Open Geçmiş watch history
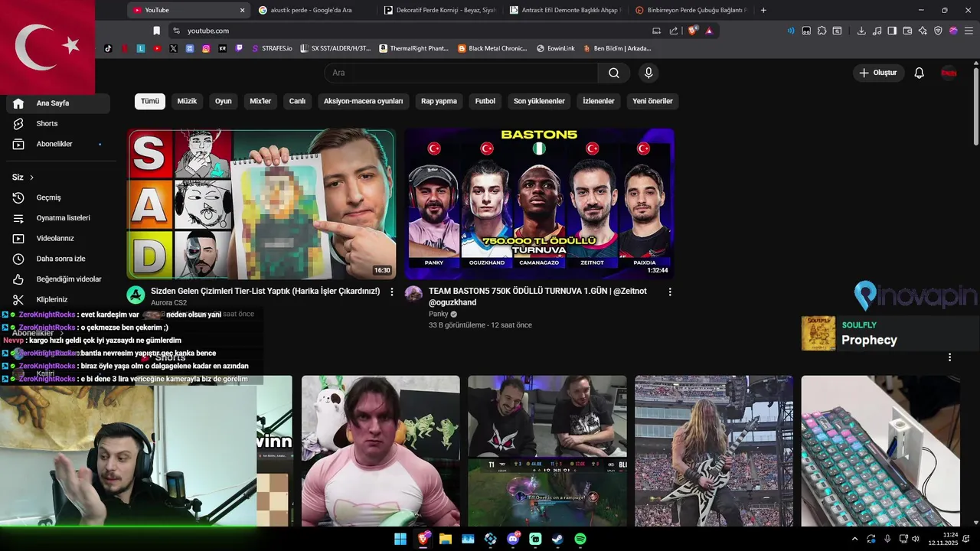The height and width of the screenshot is (551, 980). tap(58, 197)
